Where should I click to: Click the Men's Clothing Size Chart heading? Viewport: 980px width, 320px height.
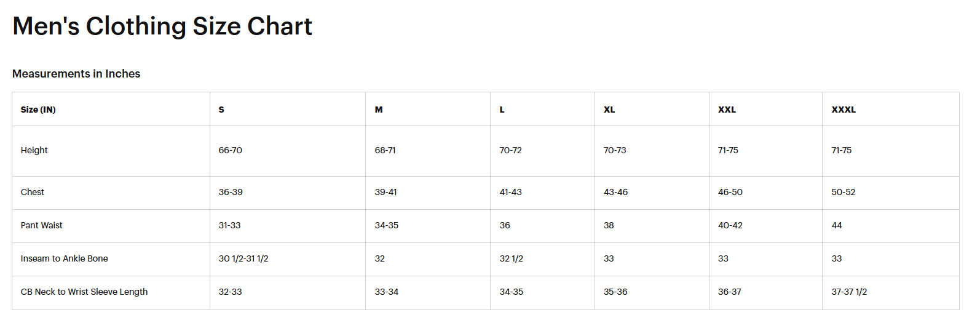click(x=162, y=26)
